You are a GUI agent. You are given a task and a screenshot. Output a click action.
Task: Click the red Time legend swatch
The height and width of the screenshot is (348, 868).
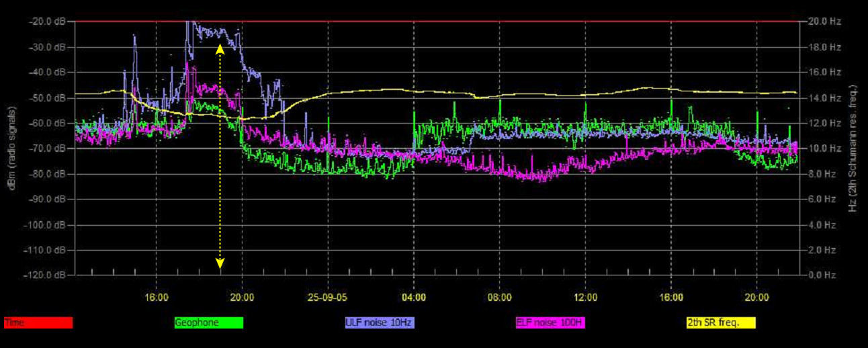(x=38, y=323)
